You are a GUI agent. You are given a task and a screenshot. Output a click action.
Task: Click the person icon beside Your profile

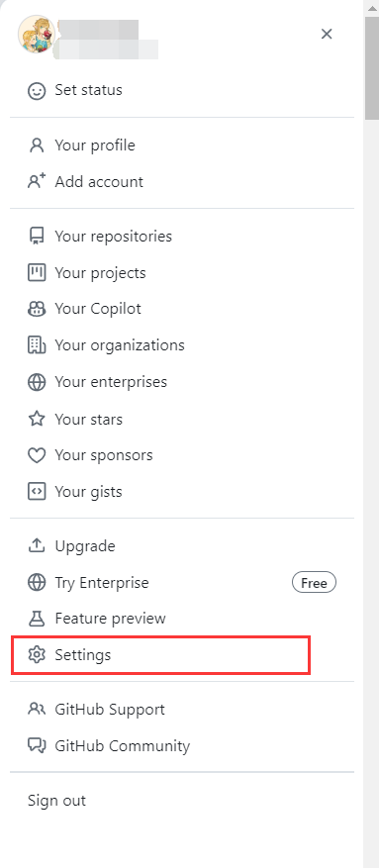(37, 145)
